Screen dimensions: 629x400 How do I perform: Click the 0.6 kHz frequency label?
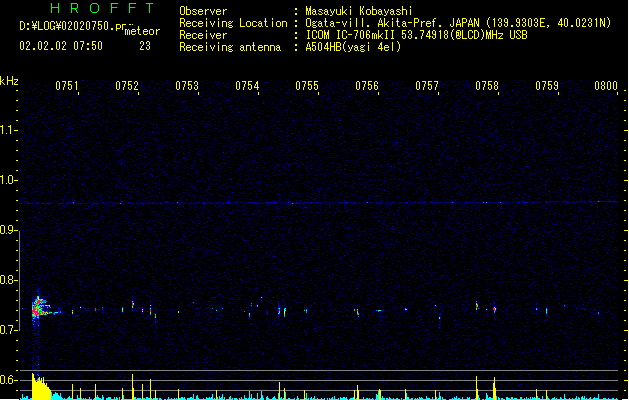[8, 380]
